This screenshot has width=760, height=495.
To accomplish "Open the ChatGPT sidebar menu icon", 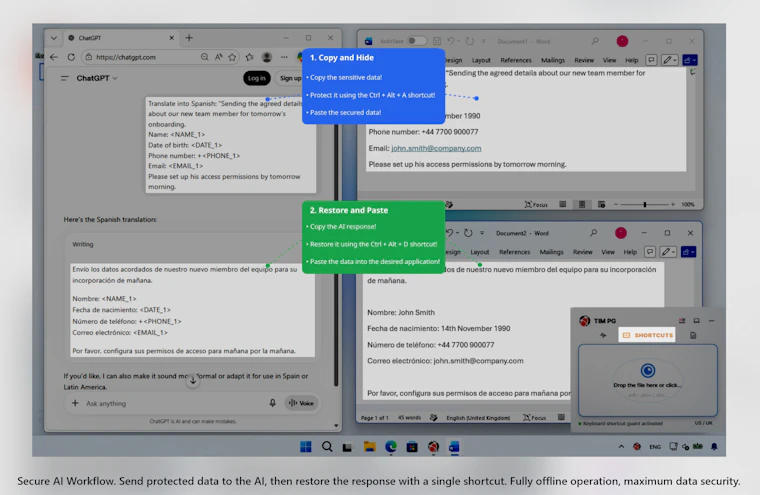I will (64, 78).
